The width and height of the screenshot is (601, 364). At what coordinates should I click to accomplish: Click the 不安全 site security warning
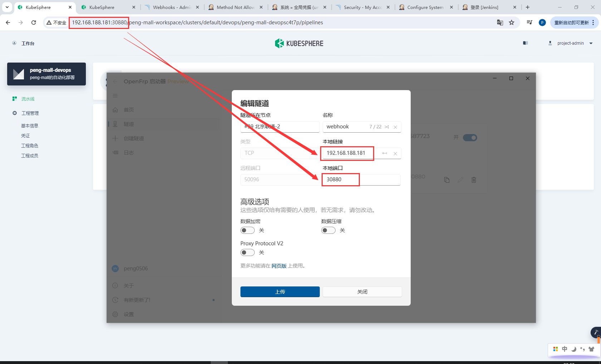tap(57, 23)
